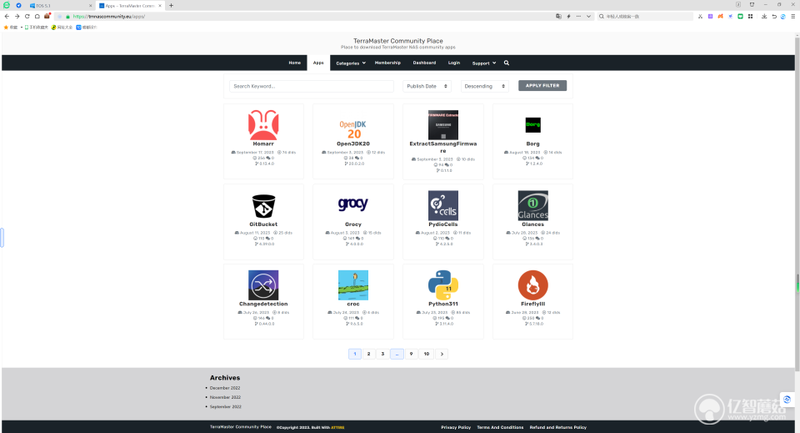The height and width of the screenshot is (433, 800).
Task: Open Terms And Conditions footer link
Action: [500, 427]
